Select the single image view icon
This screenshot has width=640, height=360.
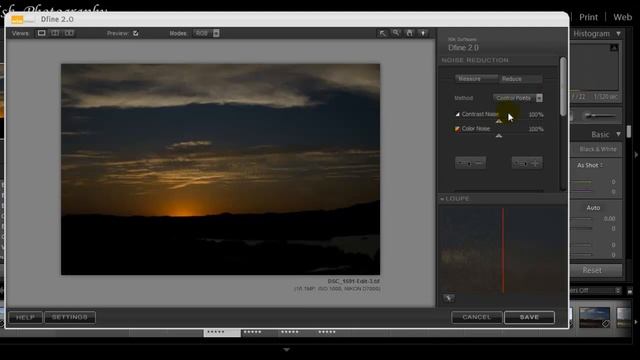pos(42,33)
